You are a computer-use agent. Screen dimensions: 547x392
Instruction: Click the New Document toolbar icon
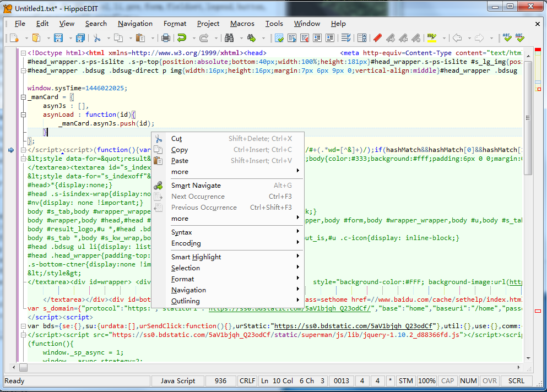[x=14, y=38]
